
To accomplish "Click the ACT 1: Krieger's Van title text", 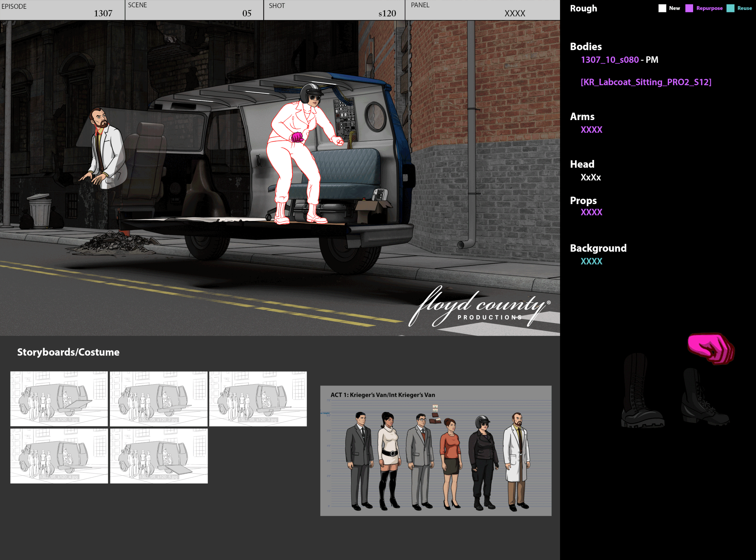I will click(x=383, y=395).
